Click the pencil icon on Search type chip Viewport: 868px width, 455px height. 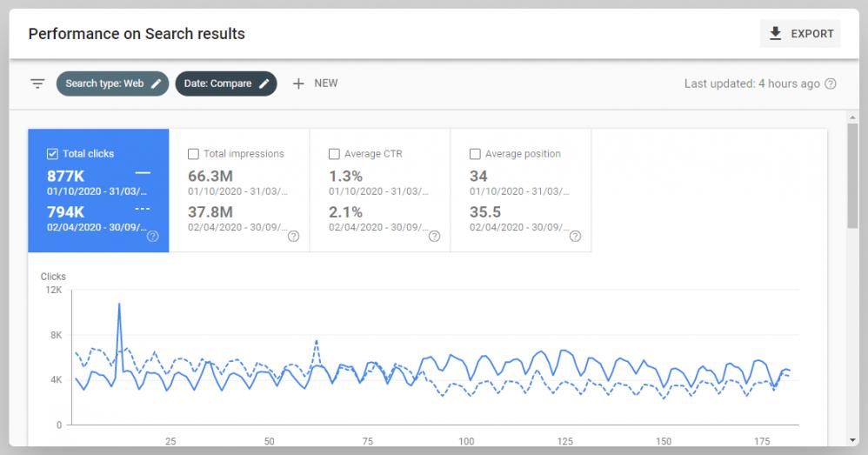coord(156,84)
